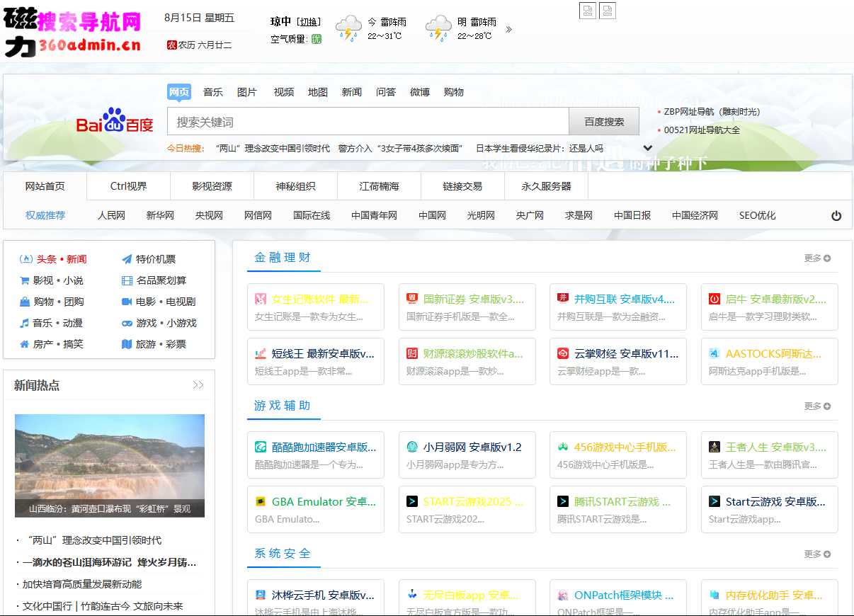The image size is (854, 616).
Task: Open the 王者人生 安卓版 card
Action: 770,455
